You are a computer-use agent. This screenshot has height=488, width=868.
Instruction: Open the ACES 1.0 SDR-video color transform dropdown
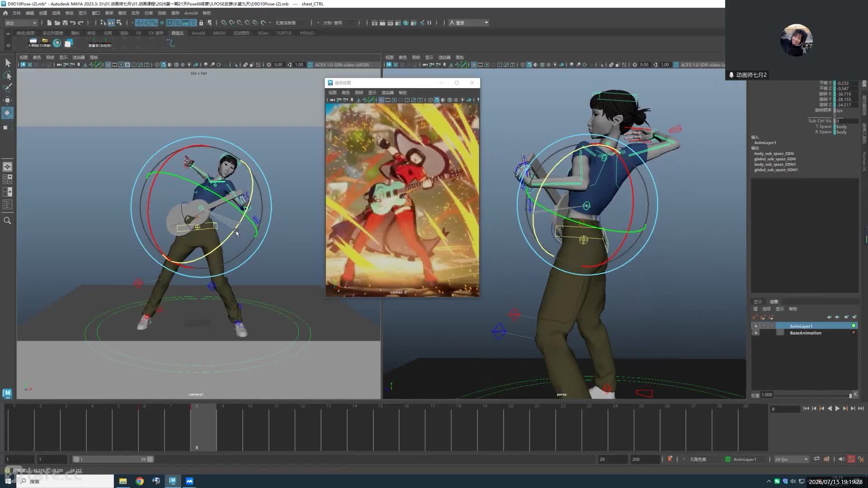point(342,65)
